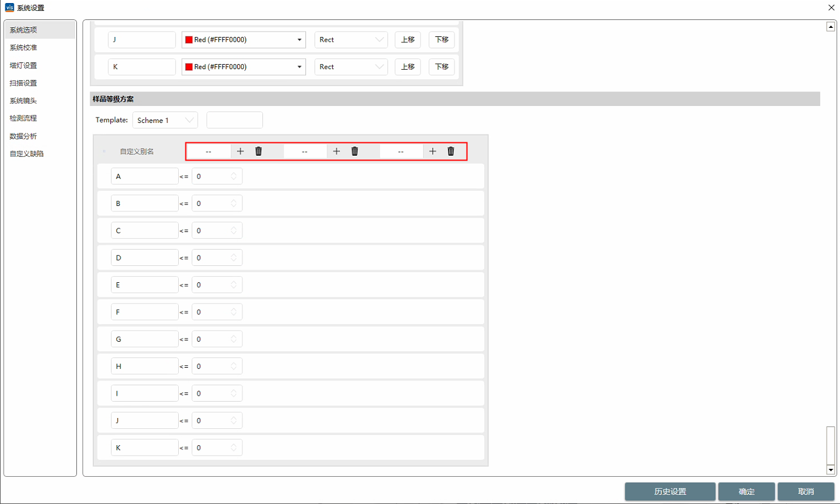Click the vis app icon in title bar
This screenshot has height=504, width=840.
(9, 8)
